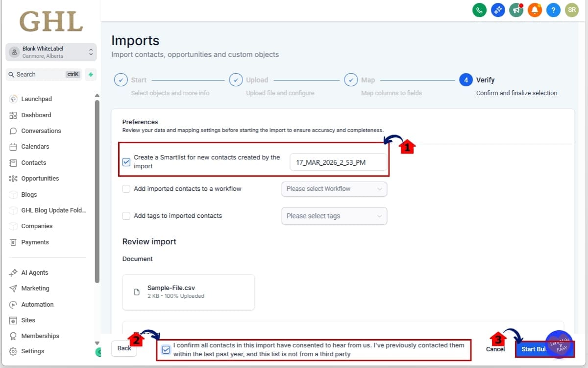Open the orange notifications bell
The image size is (588, 368).
click(535, 10)
